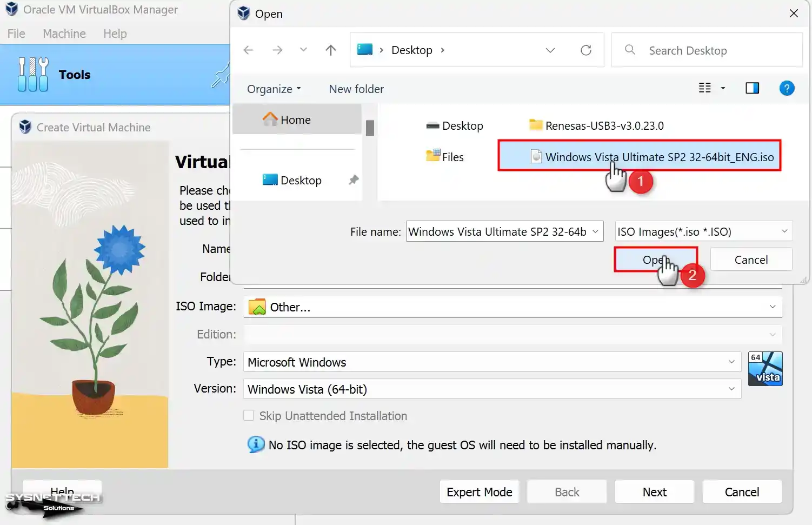The width and height of the screenshot is (812, 525).
Task: Click Cancel in Create Virtual Machine wizard
Action: 742,491
